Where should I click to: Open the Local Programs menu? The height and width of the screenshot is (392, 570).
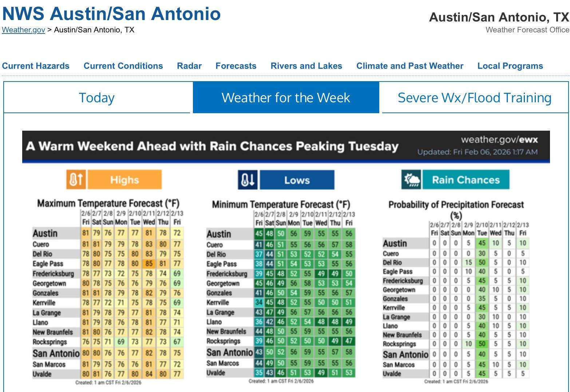click(510, 66)
